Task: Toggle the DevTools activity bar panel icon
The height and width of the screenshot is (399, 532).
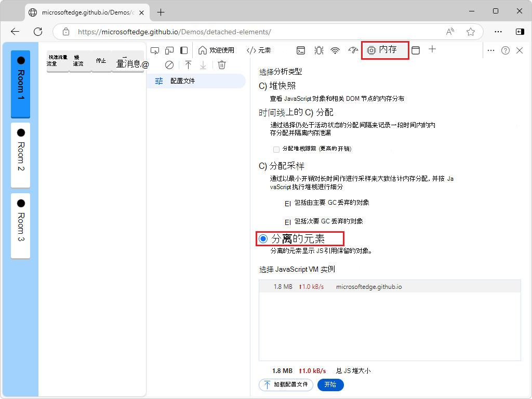Action: (184, 50)
